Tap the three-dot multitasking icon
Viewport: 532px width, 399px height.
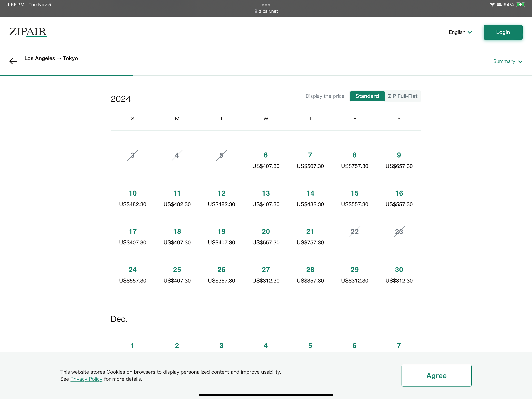click(x=266, y=4)
